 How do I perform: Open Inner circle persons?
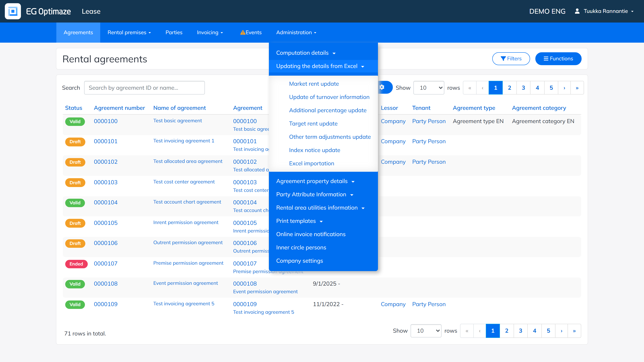tap(301, 248)
